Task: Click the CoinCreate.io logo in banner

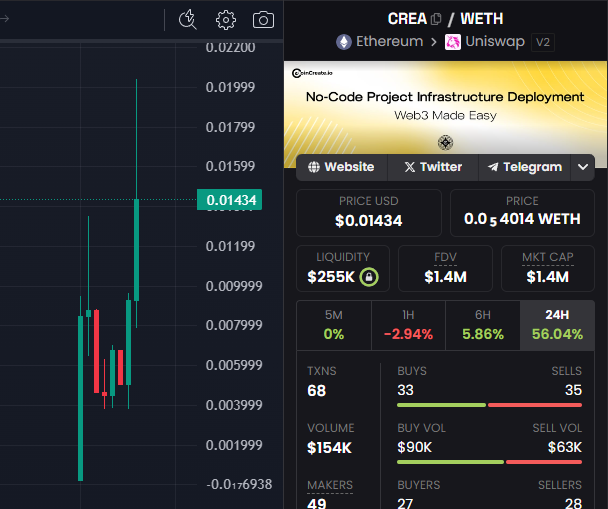Action: point(312,73)
